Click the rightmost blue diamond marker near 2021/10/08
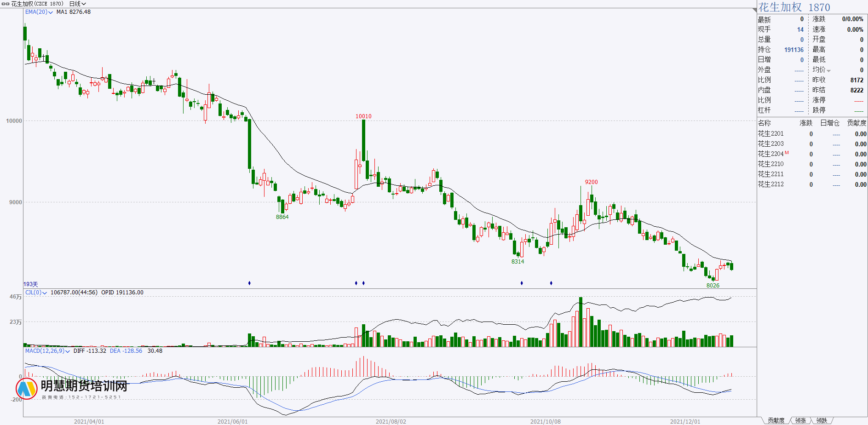The width and height of the screenshot is (868, 425). (551, 283)
